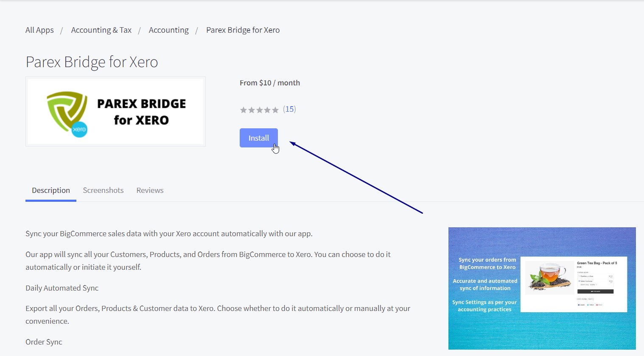Click the 'From $10 / month' price text
The height and width of the screenshot is (356, 644).
(x=270, y=83)
